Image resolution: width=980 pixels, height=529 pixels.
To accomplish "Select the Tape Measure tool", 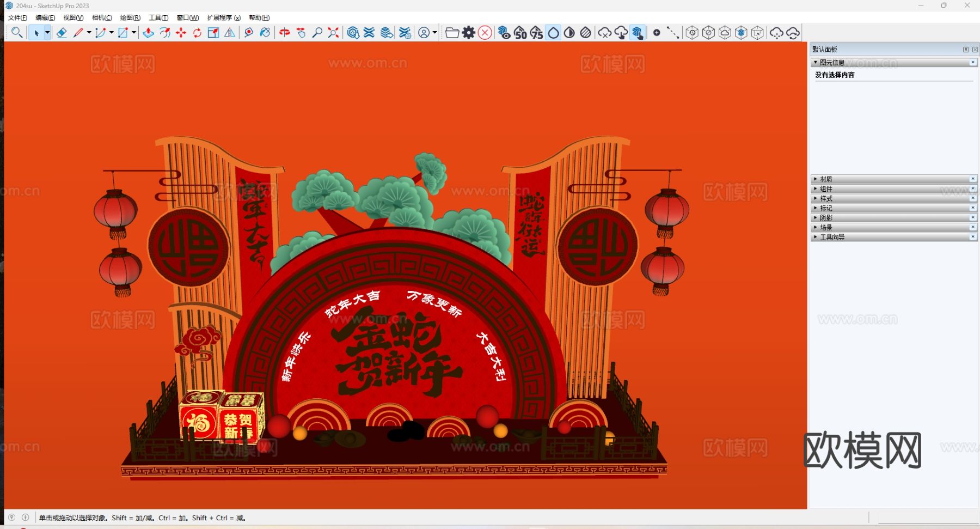I will [249, 33].
